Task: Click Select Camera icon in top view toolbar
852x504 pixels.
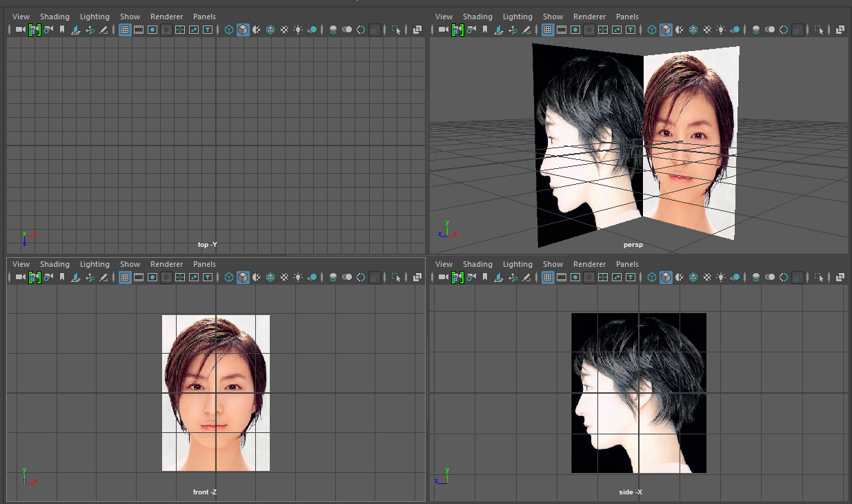Action: tap(20, 30)
